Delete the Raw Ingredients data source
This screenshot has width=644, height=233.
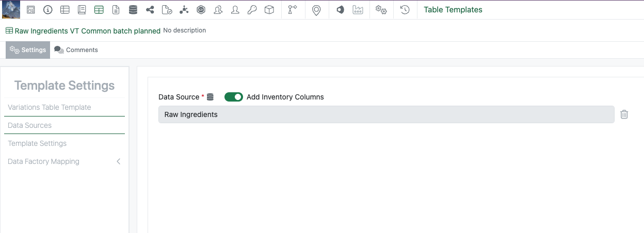point(624,114)
